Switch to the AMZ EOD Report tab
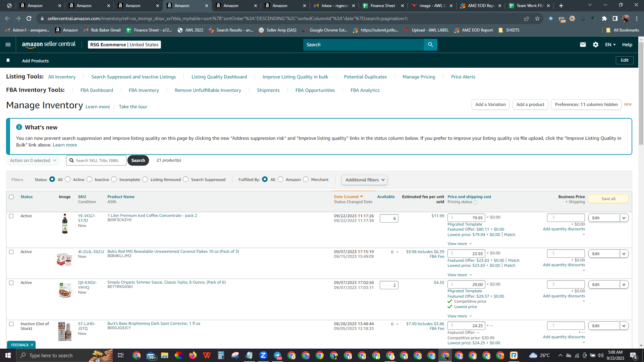 (x=481, y=6)
